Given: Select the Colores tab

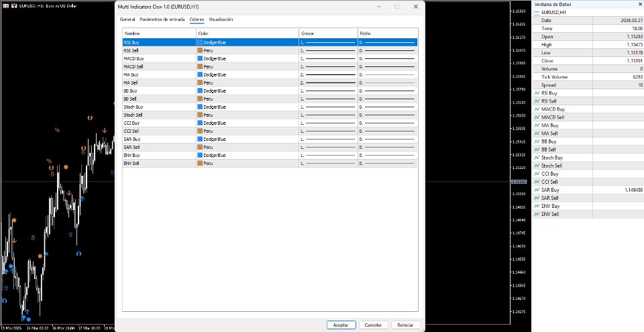Looking at the screenshot, I should coord(197,19).
